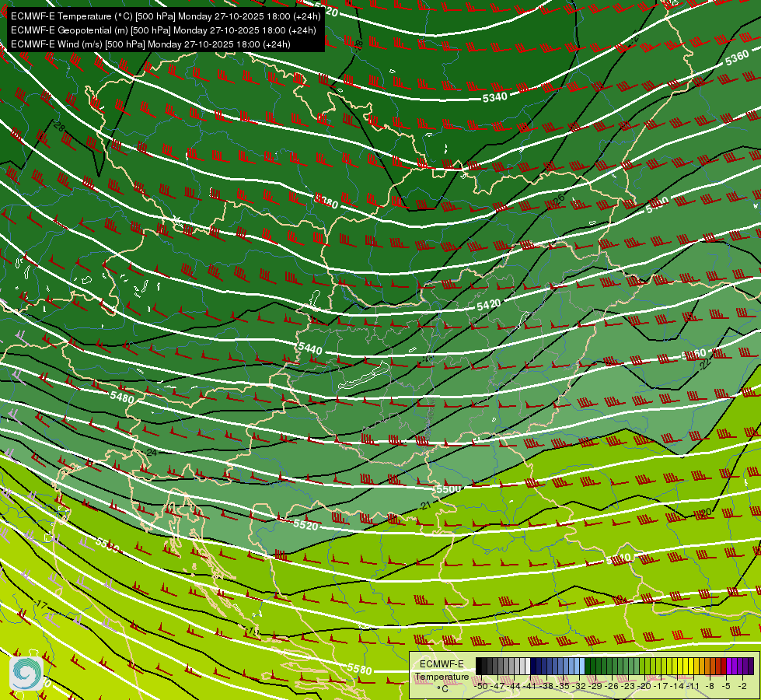Click the -21 isotherm label on the map
Image resolution: width=761 pixels, height=700 pixels.
point(426,506)
